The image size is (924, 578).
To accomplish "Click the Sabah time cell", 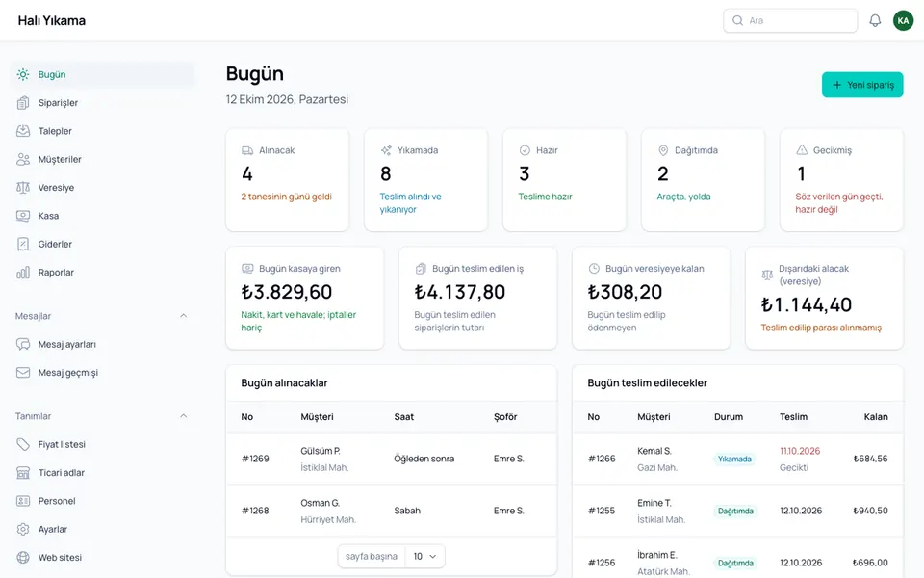I will point(407,511).
